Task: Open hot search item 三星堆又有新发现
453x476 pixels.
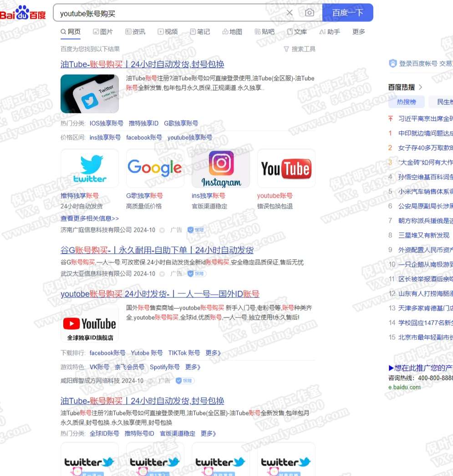Action: point(423,235)
